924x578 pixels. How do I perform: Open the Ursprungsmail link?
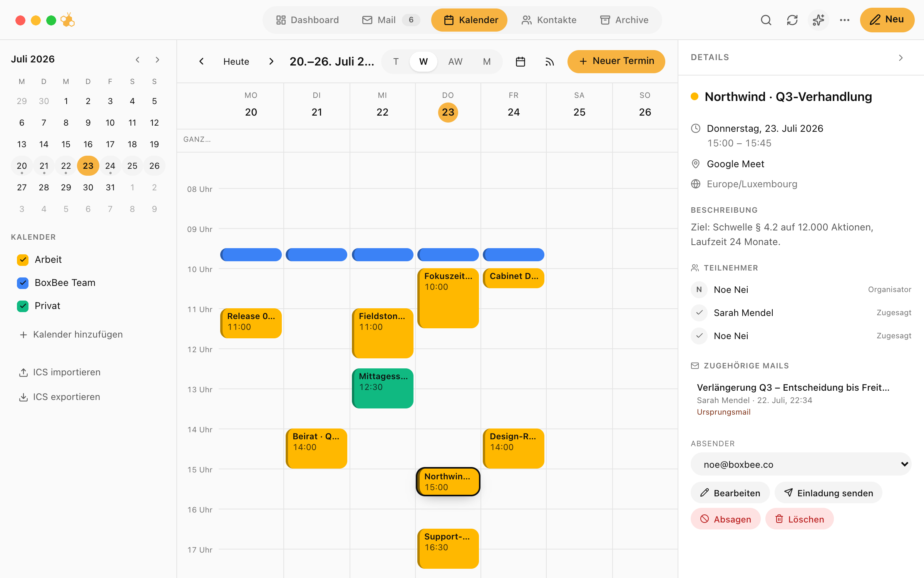tap(723, 412)
